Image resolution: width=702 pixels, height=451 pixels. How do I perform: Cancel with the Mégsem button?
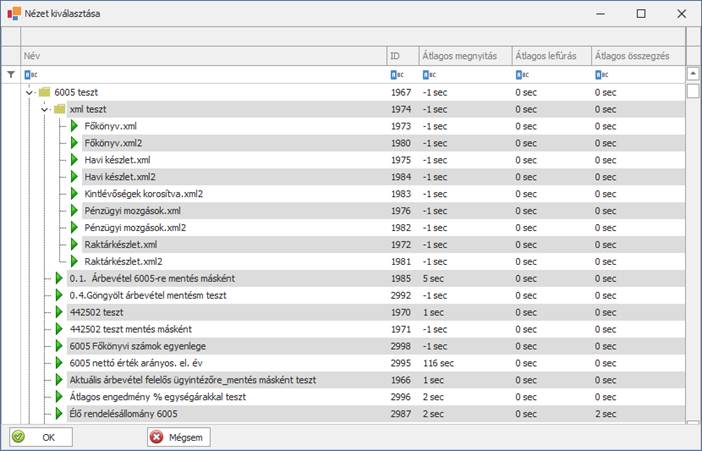tap(180, 437)
